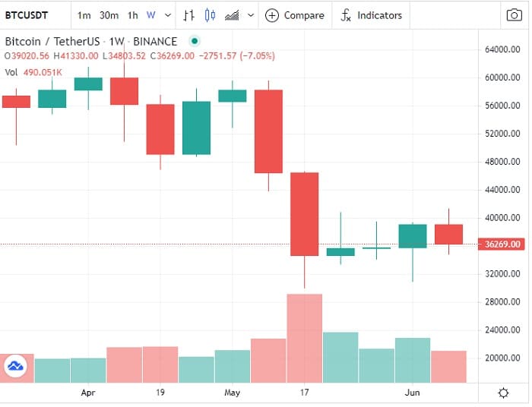The image size is (532, 407).
Task: Select the bar chart style icon
Action: (x=189, y=15)
